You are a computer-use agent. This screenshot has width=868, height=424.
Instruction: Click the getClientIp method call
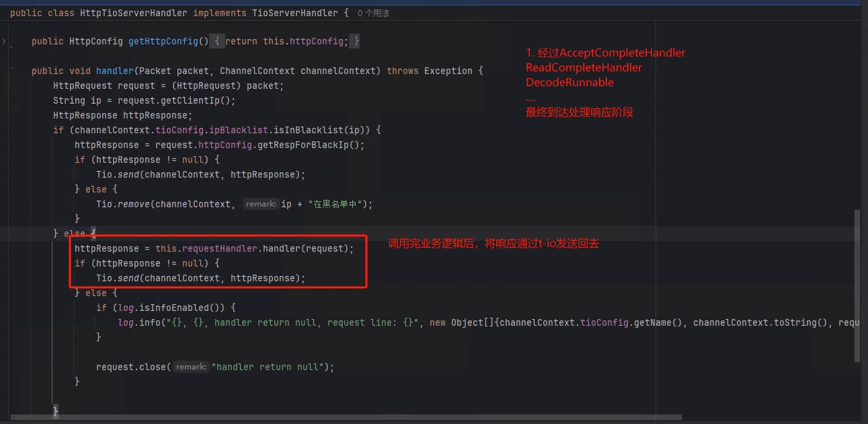coord(200,100)
